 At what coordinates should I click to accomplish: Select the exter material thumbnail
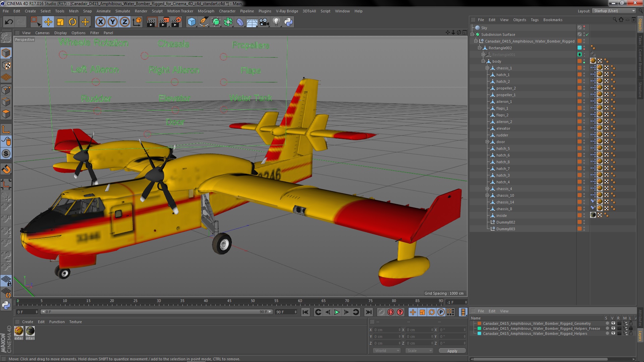click(19, 331)
